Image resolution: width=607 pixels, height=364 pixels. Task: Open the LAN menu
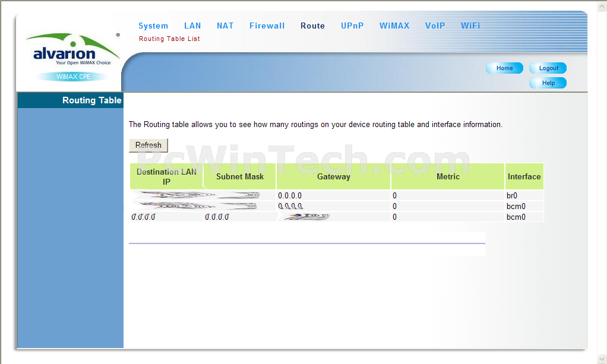192,26
